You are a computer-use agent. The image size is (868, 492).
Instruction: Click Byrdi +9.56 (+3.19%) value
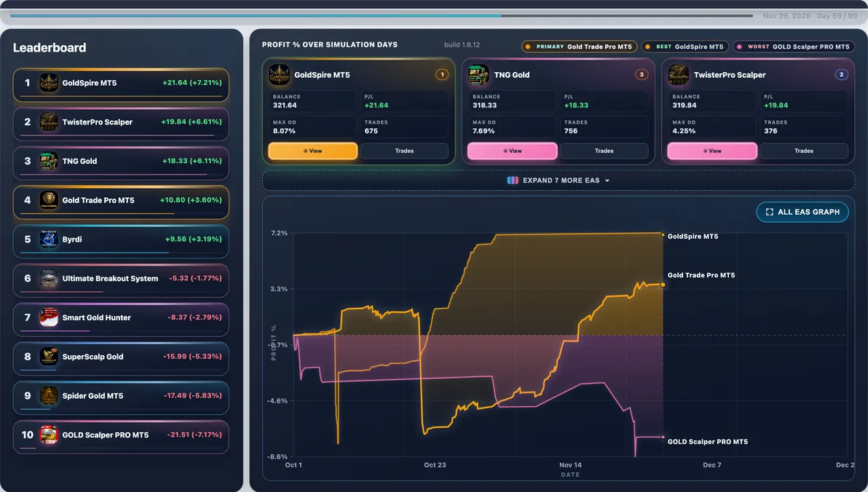tap(193, 239)
